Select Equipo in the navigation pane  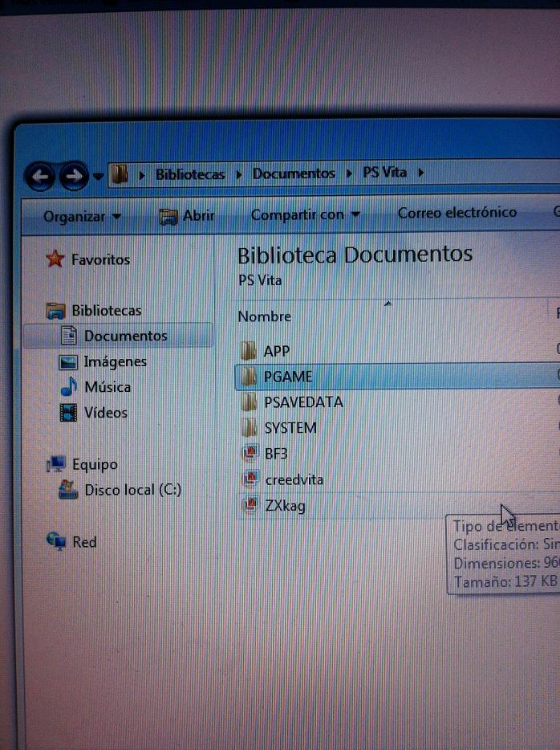click(95, 464)
